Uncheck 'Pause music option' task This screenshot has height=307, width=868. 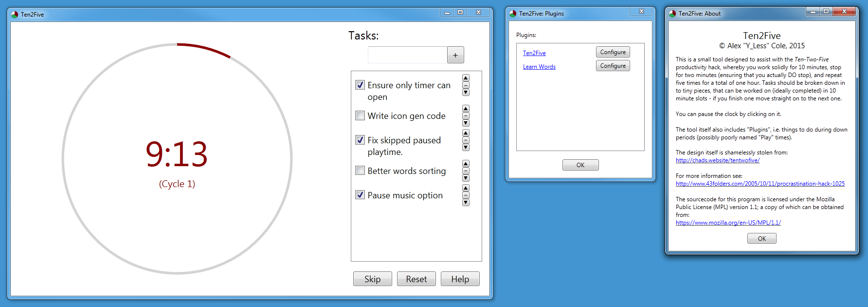pyautogui.click(x=360, y=195)
